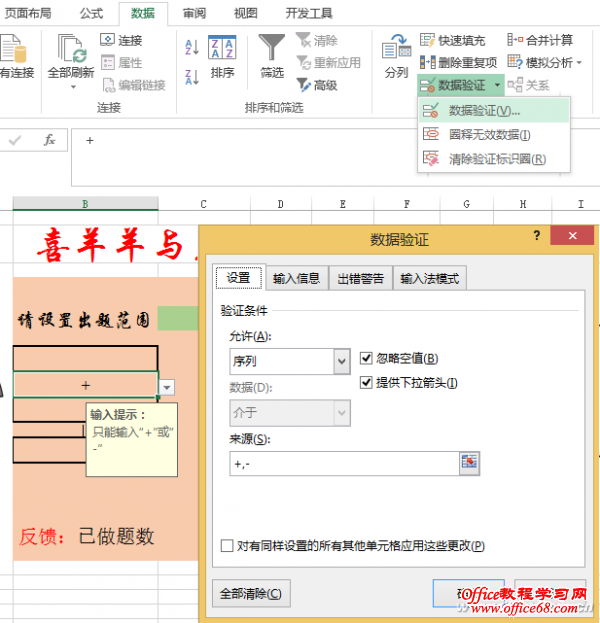The width and height of the screenshot is (600, 623).
Task: Select column F header
Action: tap(406, 204)
